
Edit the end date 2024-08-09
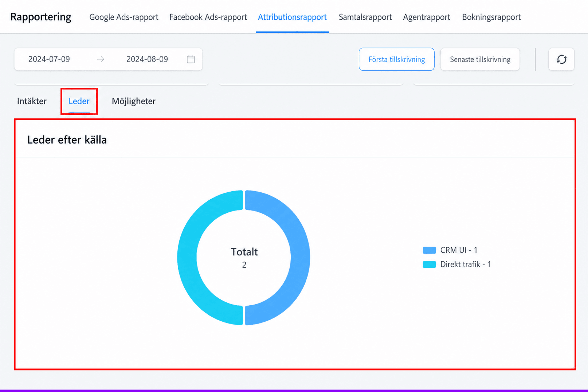click(147, 59)
